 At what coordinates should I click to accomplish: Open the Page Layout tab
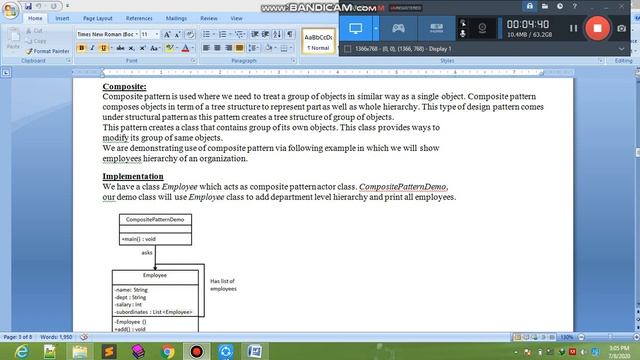coord(98,18)
